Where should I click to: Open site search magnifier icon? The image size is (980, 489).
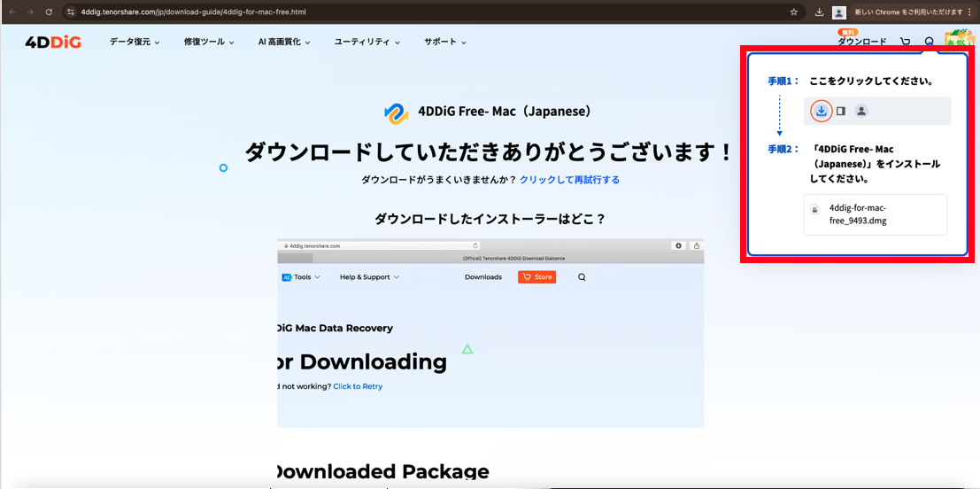[x=930, y=42]
